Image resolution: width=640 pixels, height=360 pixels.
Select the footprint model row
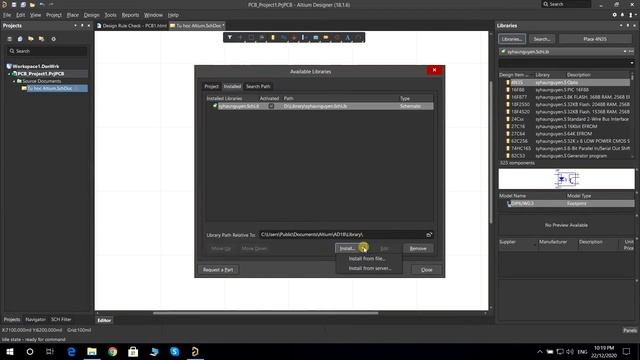pyautogui.click(x=567, y=203)
